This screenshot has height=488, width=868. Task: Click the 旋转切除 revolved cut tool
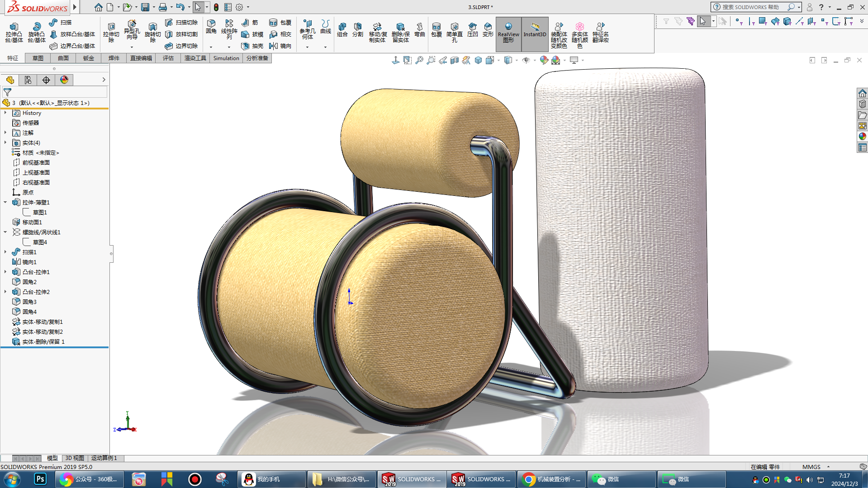click(152, 32)
